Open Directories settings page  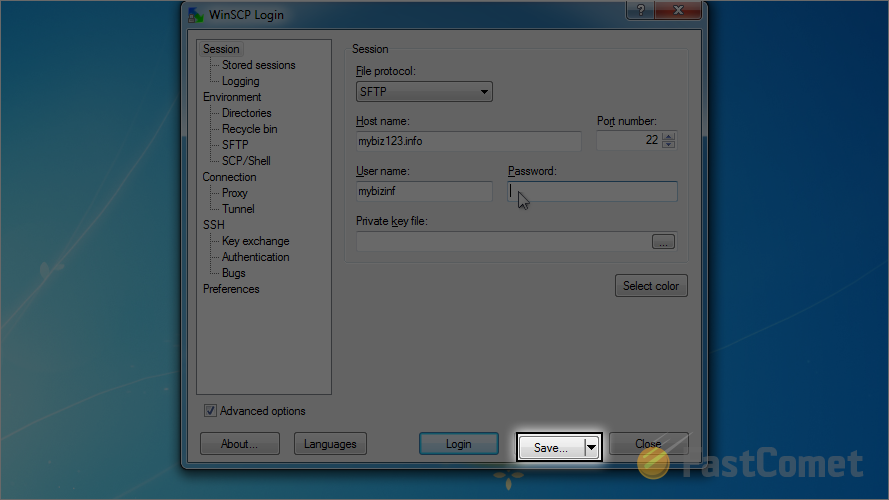tap(247, 113)
